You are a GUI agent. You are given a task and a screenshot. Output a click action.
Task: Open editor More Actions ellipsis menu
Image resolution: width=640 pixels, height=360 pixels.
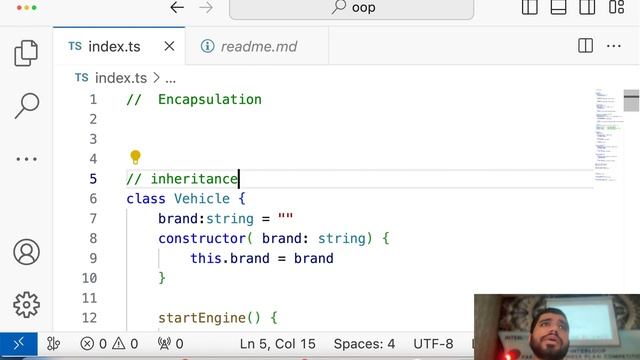(x=614, y=46)
